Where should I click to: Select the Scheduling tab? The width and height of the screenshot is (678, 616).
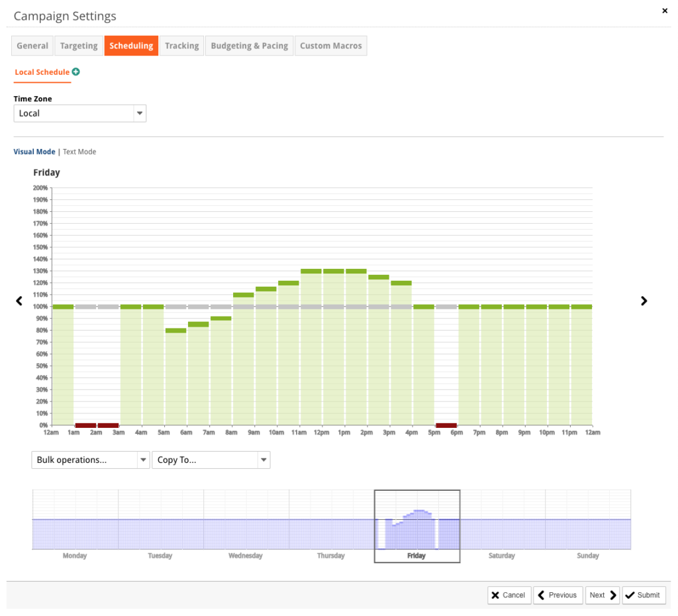(x=131, y=46)
